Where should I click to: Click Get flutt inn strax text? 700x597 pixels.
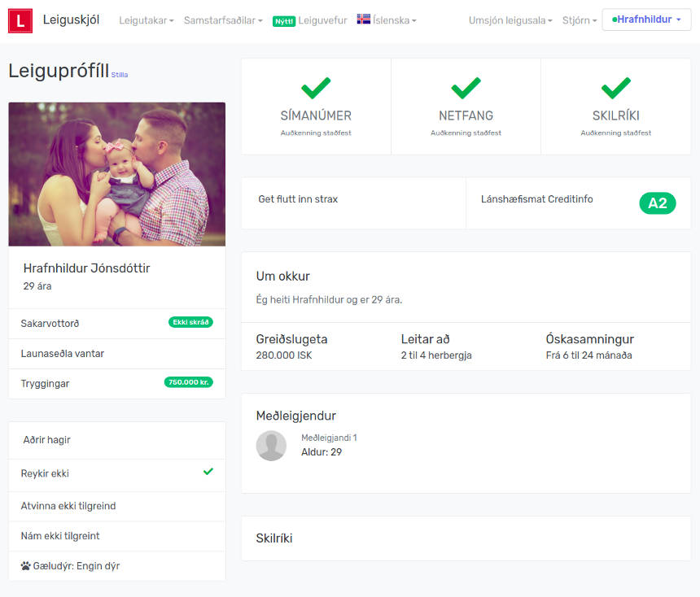(x=298, y=199)
